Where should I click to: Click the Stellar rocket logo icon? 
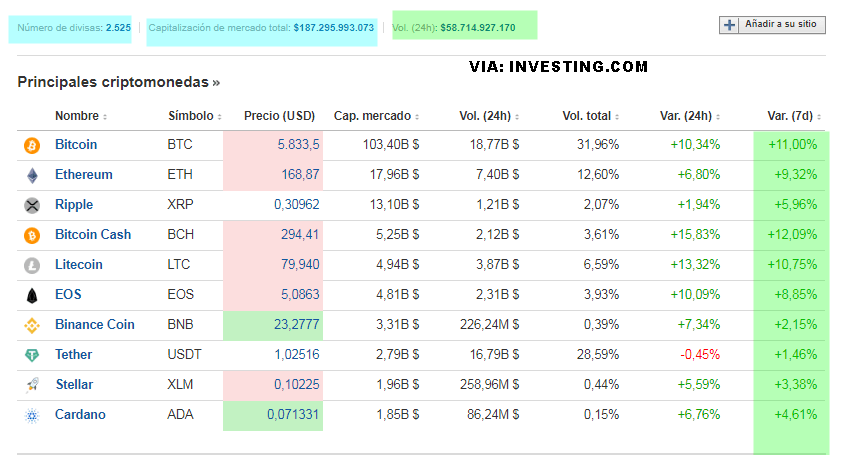32,385
